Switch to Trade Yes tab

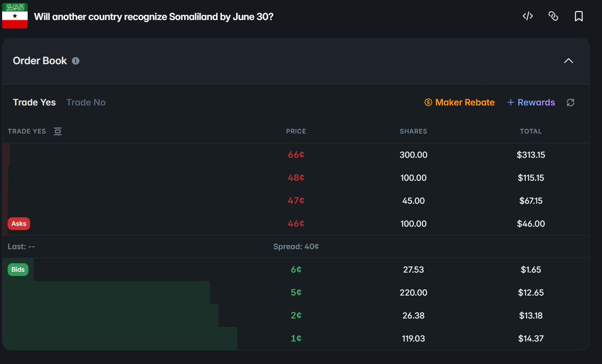tap(34, 102)
